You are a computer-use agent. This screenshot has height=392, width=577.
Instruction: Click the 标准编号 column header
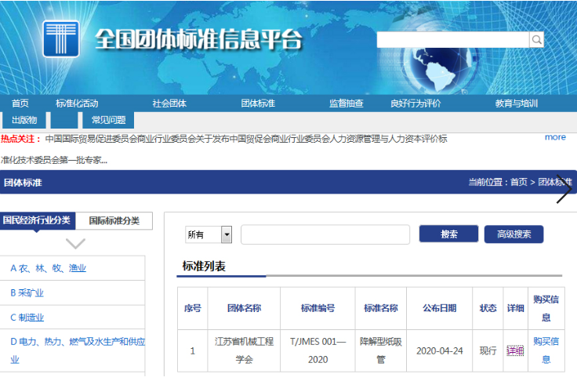(318, 308)
